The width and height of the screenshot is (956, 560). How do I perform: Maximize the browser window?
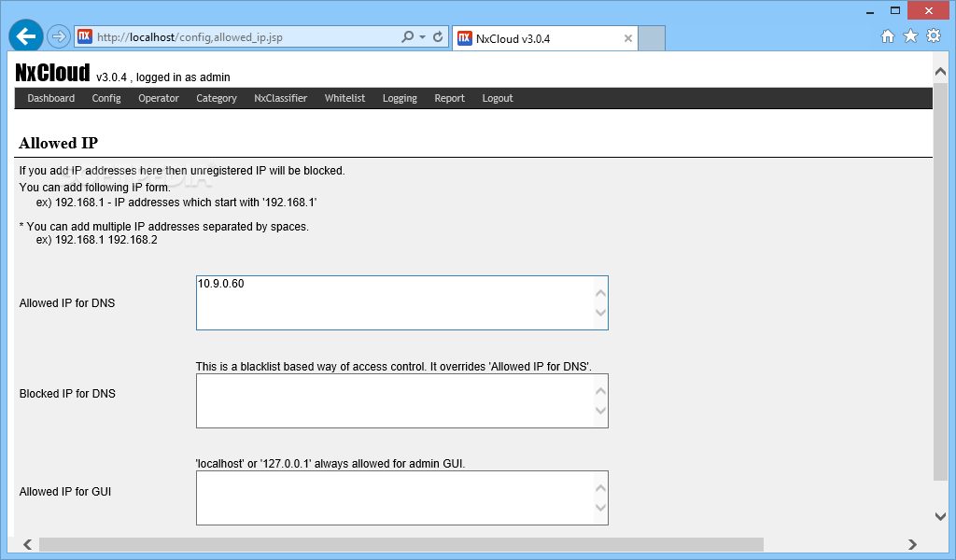click(x=895, y=10)
